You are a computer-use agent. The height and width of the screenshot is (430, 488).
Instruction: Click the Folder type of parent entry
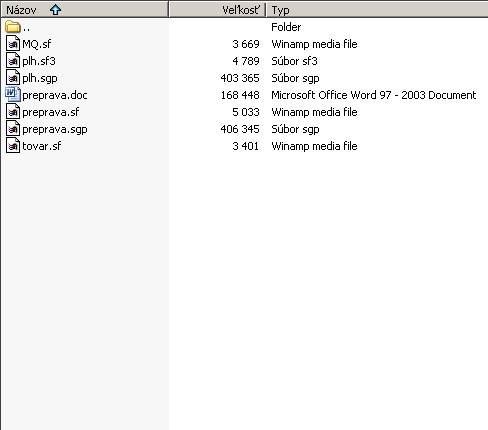pyautogui.click(x=286, y=27)
